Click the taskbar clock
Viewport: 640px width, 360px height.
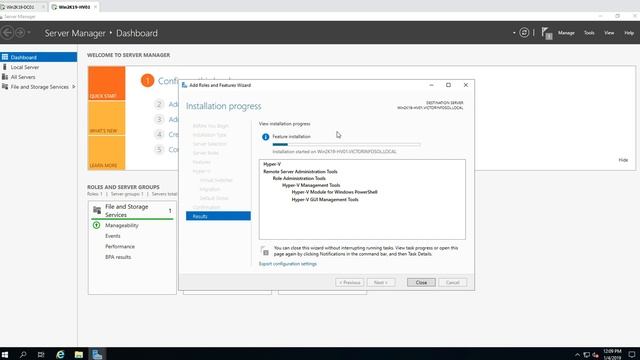point(612,354)
